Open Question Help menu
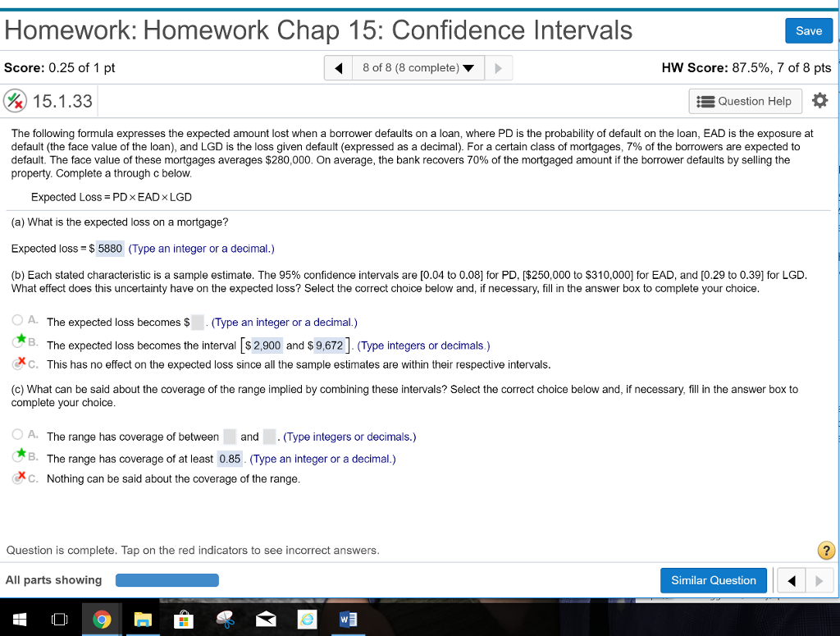 coord(745,101)
